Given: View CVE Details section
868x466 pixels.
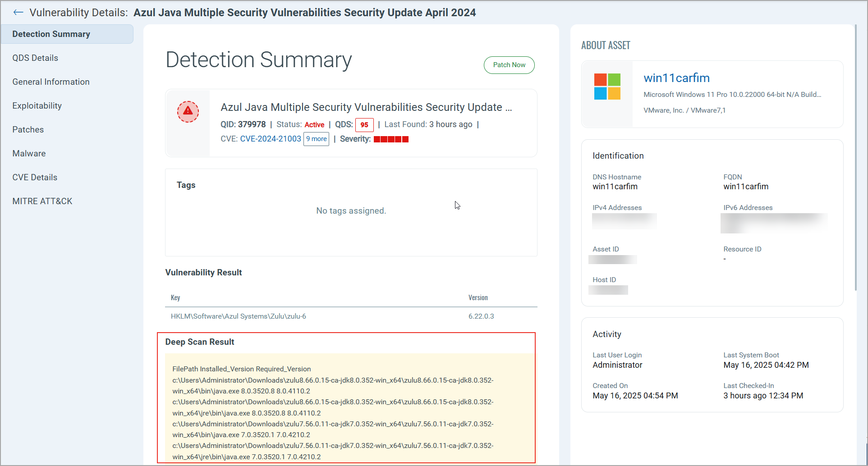Looking at the screenshot, I should click(35, 178).
